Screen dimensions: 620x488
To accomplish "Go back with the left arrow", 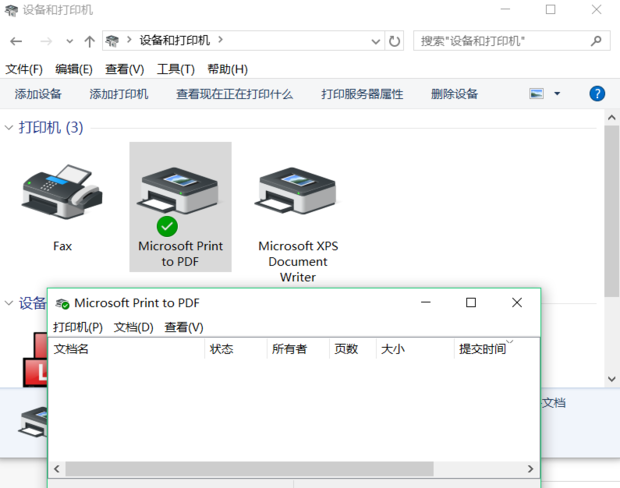I will (x=16, y=41).
